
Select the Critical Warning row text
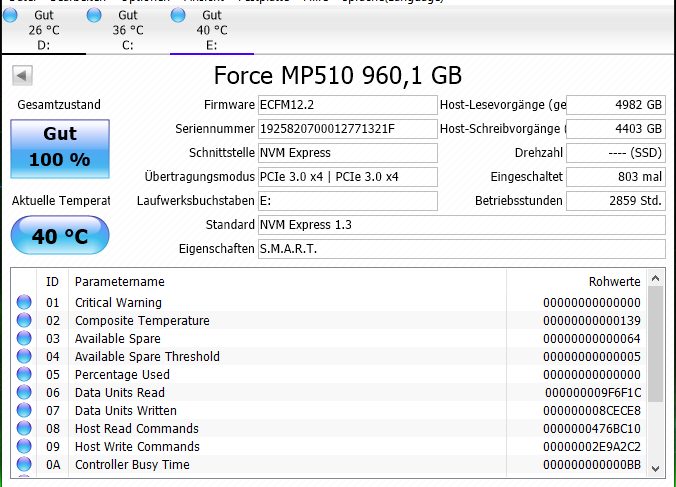click(118, 303)
